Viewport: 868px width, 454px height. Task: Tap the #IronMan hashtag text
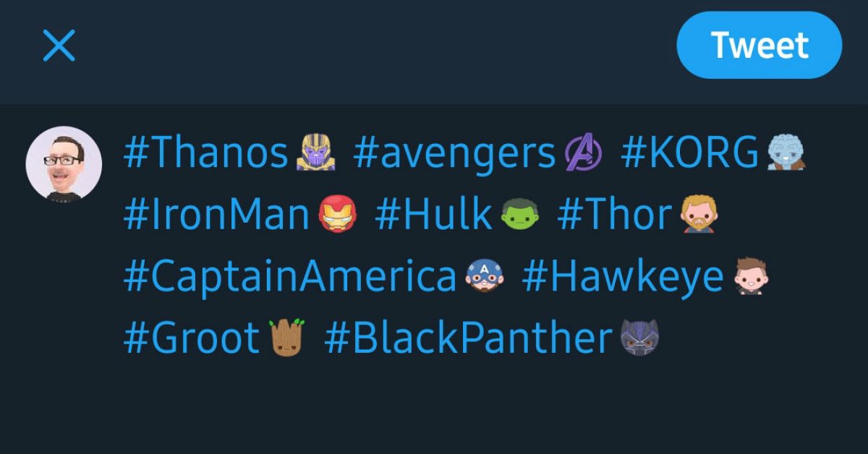[x=217, y=215]
